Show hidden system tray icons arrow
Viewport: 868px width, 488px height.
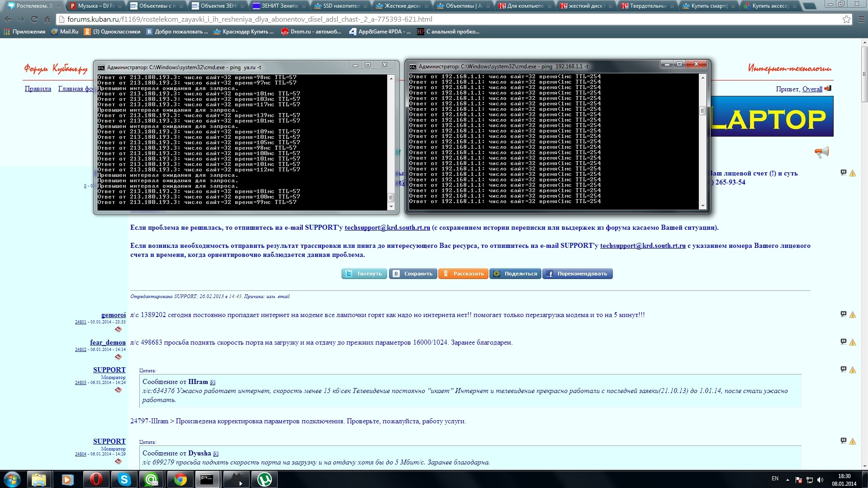(x=787, y=479)
